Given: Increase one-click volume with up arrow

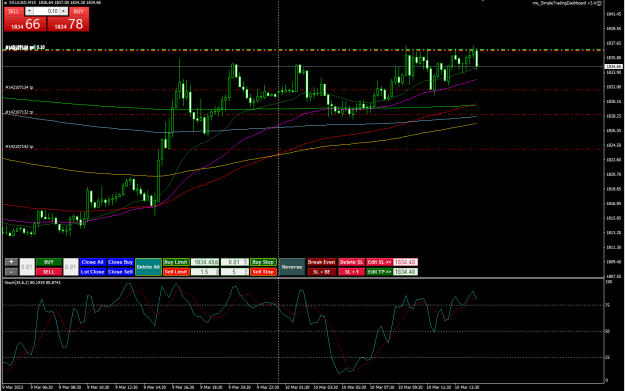Looking at the screenshot, I should click(63, 11).
